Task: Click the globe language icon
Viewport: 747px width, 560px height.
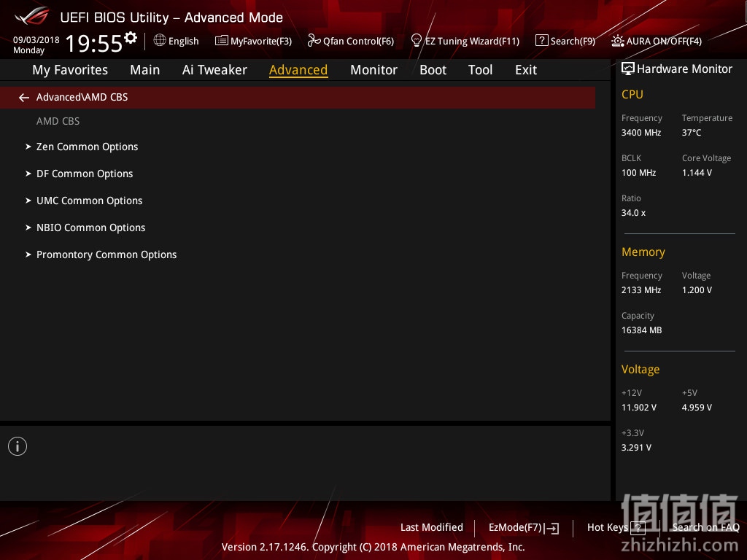Action: pyautogui.click(x=160, y=41)
